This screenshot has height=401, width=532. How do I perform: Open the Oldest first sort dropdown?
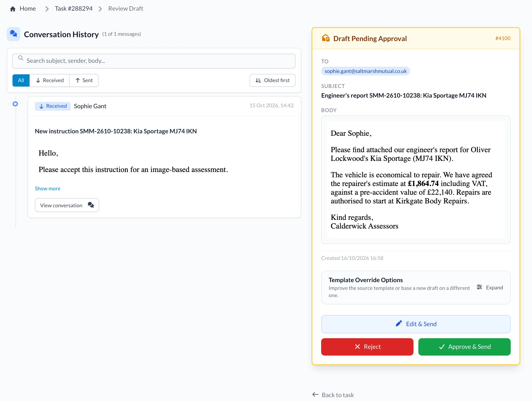273,80
